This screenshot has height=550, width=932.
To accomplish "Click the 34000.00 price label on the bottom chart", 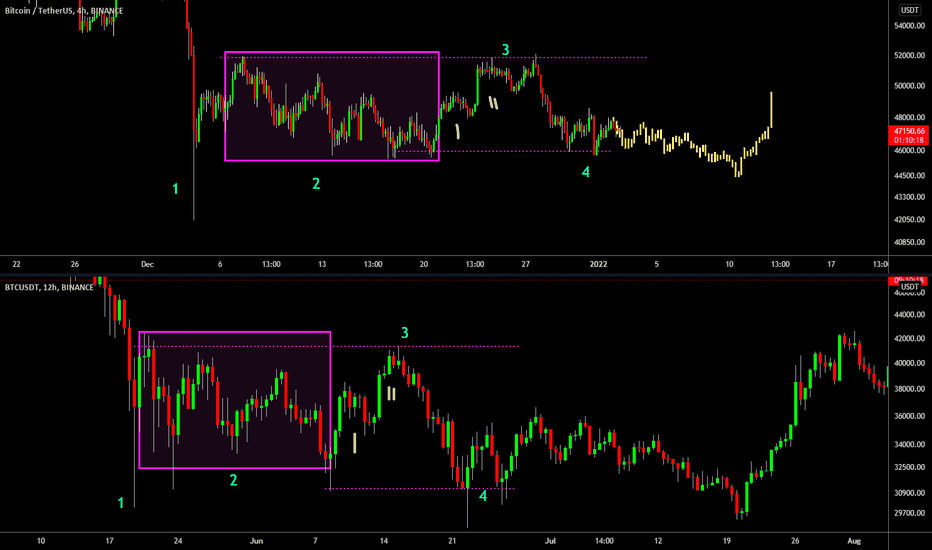I will [909, 444].
